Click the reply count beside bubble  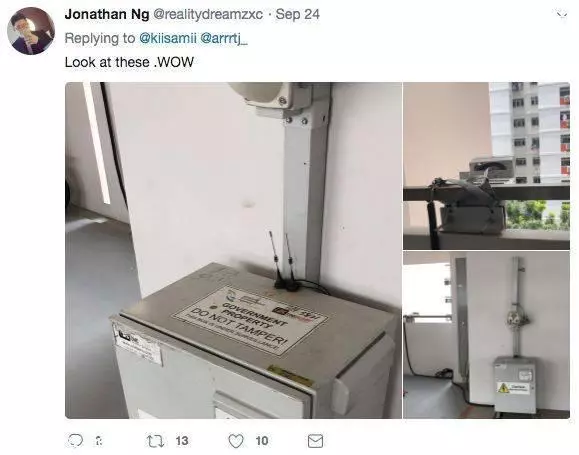click(99, 441)
